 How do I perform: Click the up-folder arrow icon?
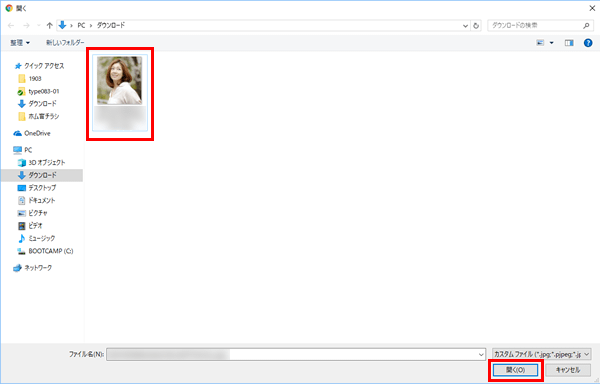click(49, 26)
